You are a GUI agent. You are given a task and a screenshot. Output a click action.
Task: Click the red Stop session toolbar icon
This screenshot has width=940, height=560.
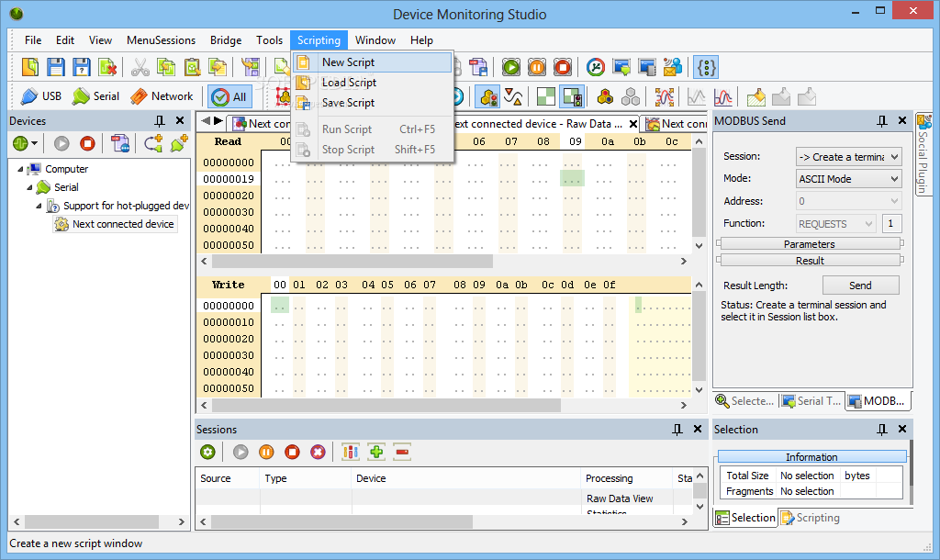click(x=563, y=67)
